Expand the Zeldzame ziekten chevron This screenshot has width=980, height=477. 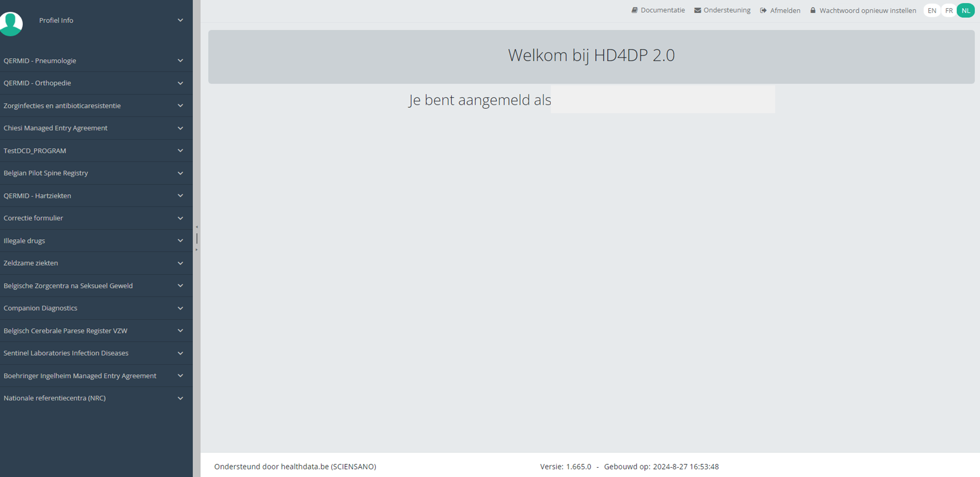180,263
